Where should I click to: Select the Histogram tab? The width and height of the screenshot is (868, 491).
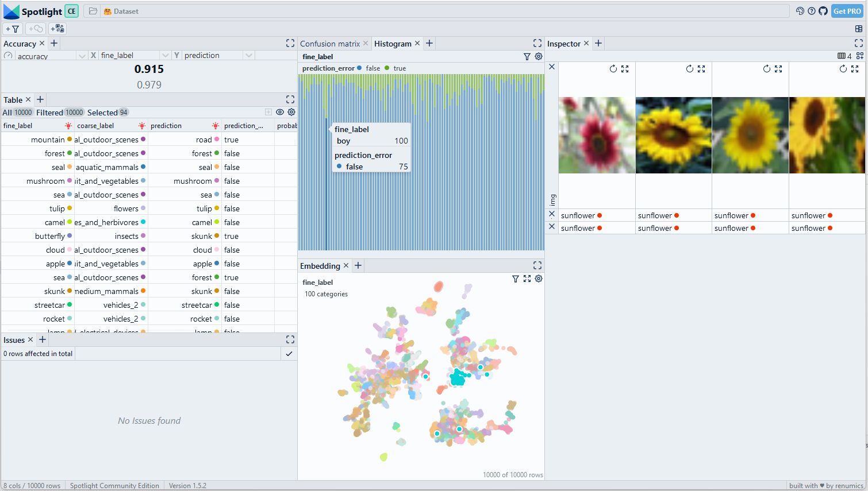point(393,44)
